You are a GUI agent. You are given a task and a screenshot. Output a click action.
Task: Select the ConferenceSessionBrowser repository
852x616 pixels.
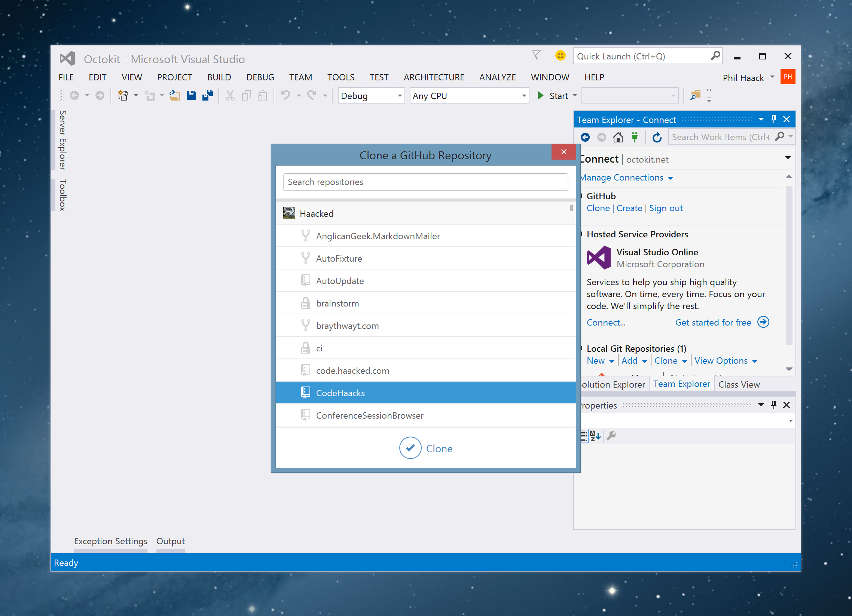370,416
